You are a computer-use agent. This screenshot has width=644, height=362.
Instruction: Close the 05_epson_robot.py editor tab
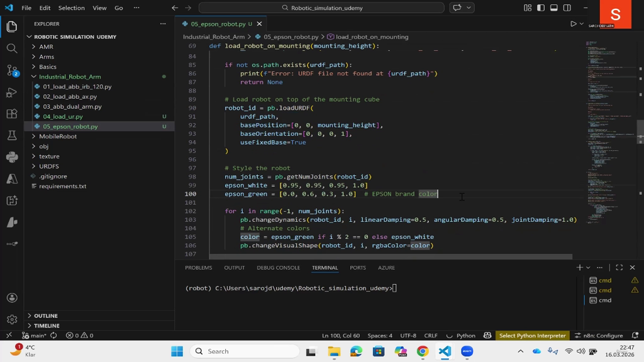coord(259,24)
